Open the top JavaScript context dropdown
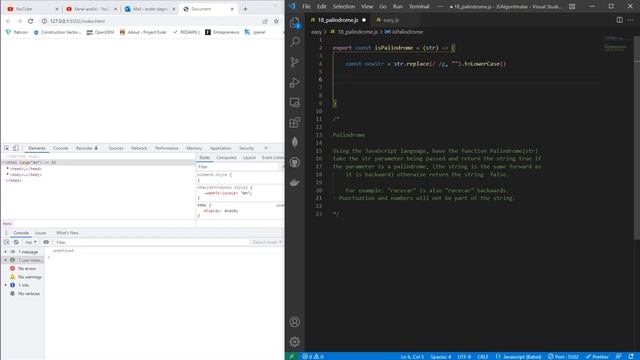This screenshot has height=360, width=640. (x=31, y=242)
